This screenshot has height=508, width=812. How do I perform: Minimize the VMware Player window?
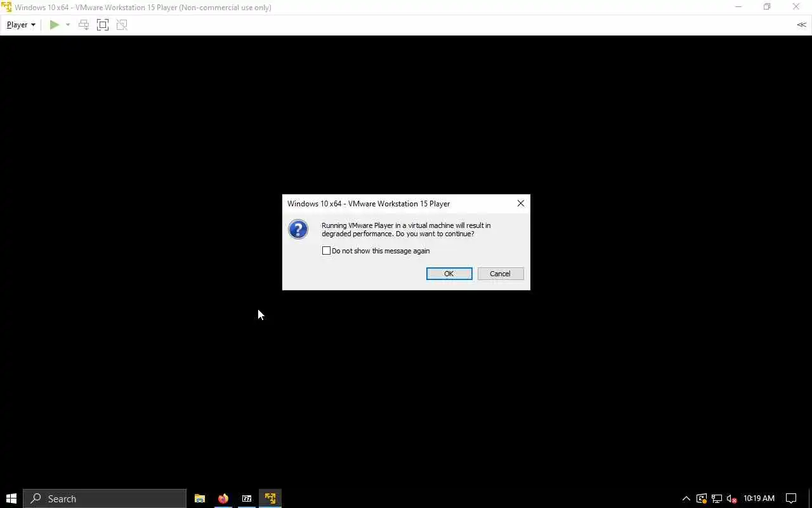pos(738,7)
